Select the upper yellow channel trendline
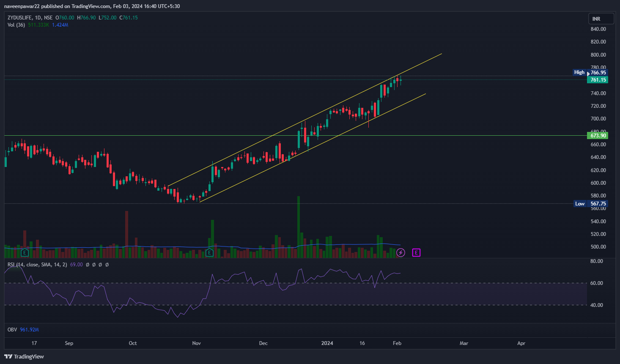 305,120
